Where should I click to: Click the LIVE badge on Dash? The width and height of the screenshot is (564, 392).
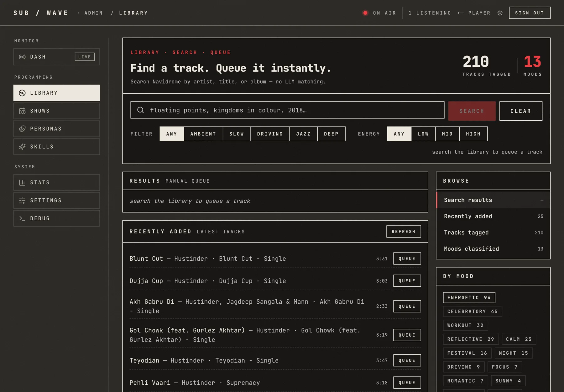[x=85, y=57]
